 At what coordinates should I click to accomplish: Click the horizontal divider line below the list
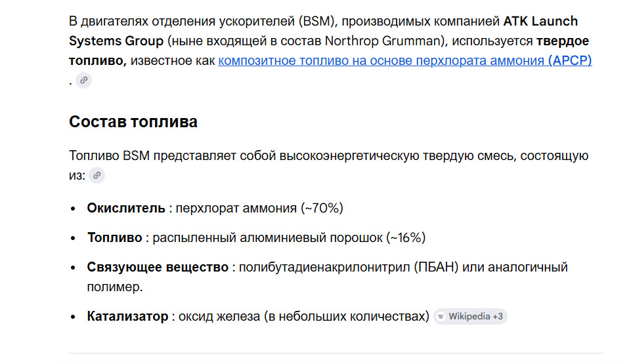point(336,353)
